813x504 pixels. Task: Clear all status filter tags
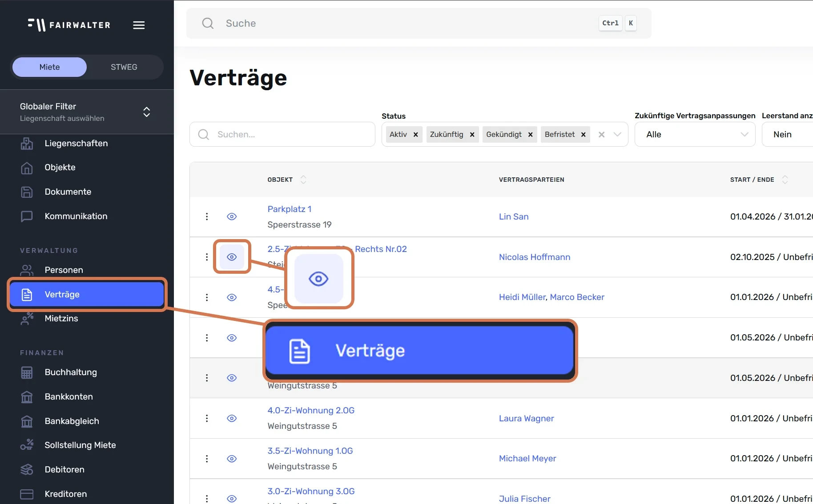(x=601, y=135)
